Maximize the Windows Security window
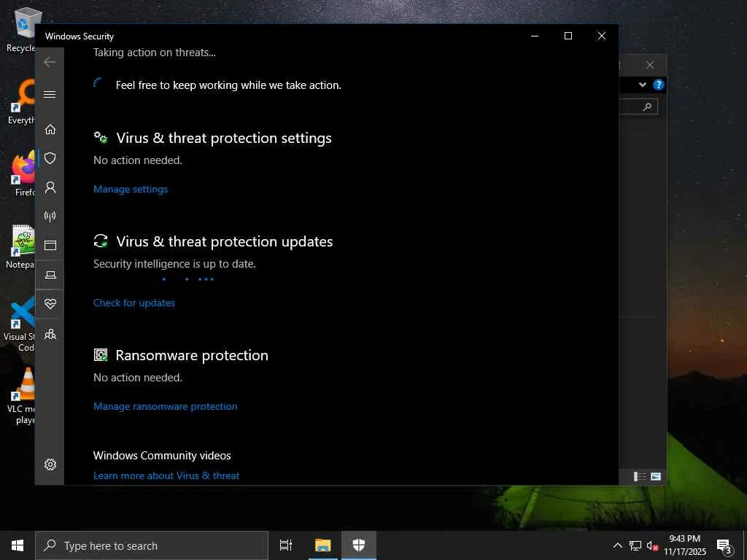The width and height of the screenshot is (747, 560). 568,36
